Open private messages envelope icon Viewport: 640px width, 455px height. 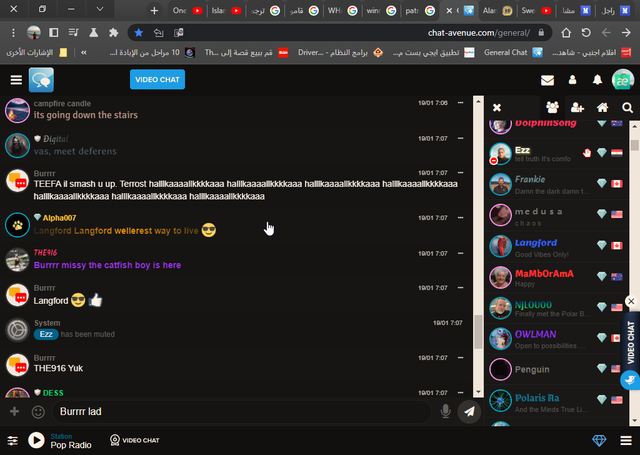547,80
